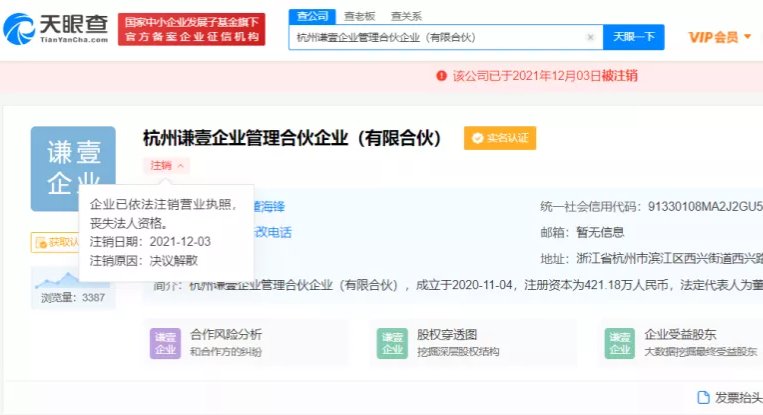Open the 企业受益股东 card title
The height and width of the screenshot is (415, 763).
680,335
